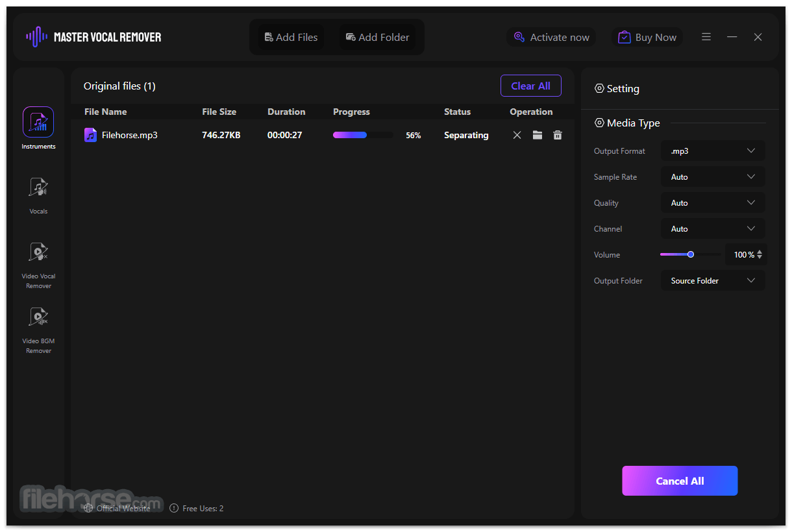Click the Master Vocal Remover logo
The width and height of the screenshot is (792, 532).
tap(93, 37)
